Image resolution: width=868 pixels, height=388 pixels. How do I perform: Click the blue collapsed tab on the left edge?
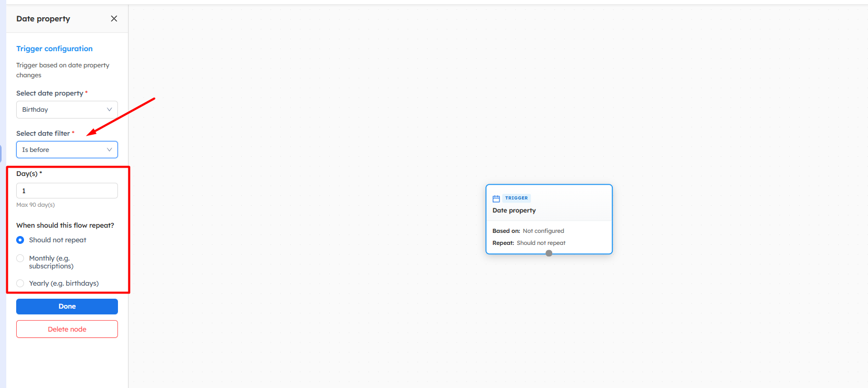coord(1,153)
